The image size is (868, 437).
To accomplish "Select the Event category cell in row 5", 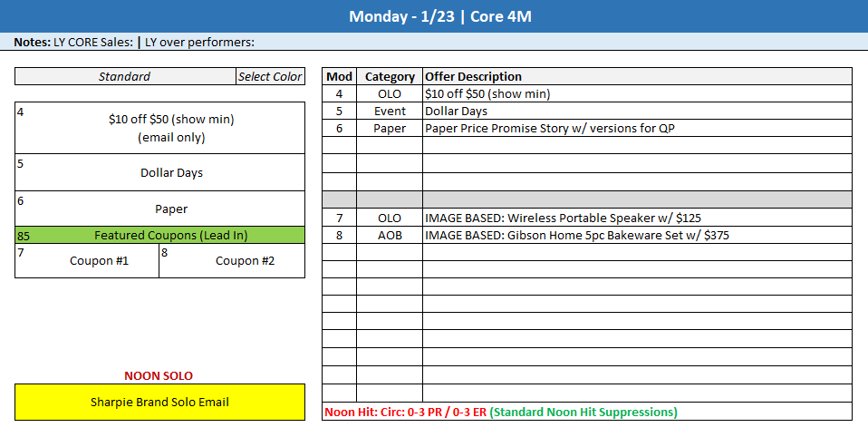I will click(390, 111).
